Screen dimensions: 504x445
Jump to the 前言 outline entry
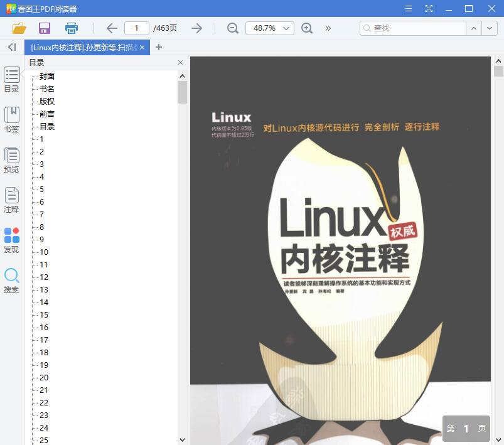pyautogui.click(x=47, y=114)
